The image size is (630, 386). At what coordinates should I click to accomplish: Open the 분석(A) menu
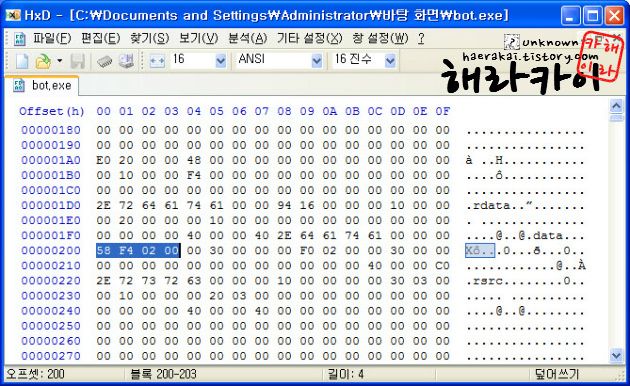coord(248,39)
